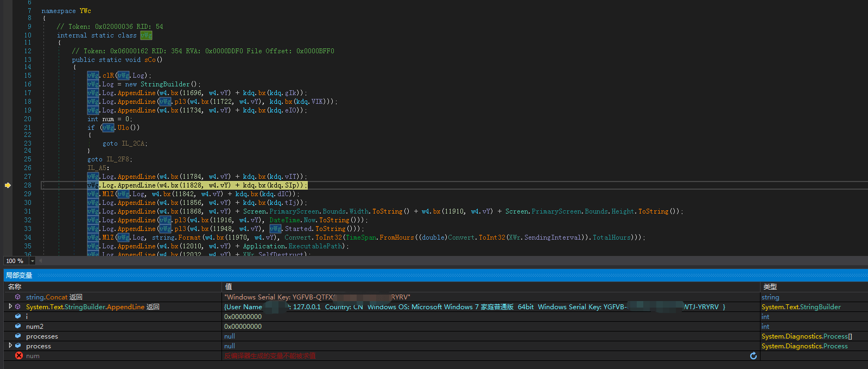
Task: Click the null value of process
Action: point(230,346)
